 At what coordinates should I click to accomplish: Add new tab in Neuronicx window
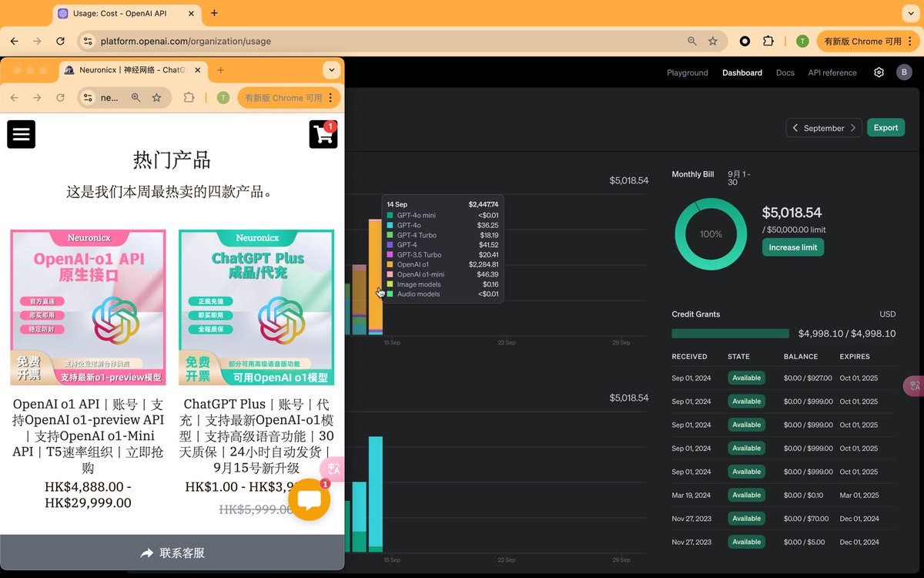(221, 70)
